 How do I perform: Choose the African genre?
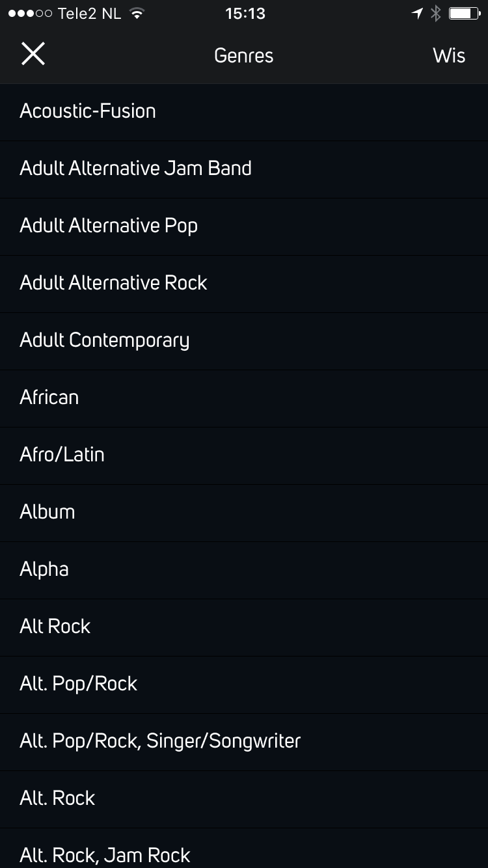click(244, 398)
